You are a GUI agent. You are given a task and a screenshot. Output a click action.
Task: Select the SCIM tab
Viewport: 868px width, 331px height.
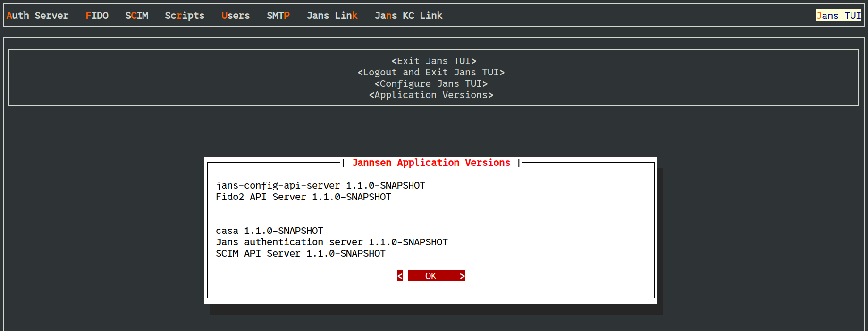point(136,16)
